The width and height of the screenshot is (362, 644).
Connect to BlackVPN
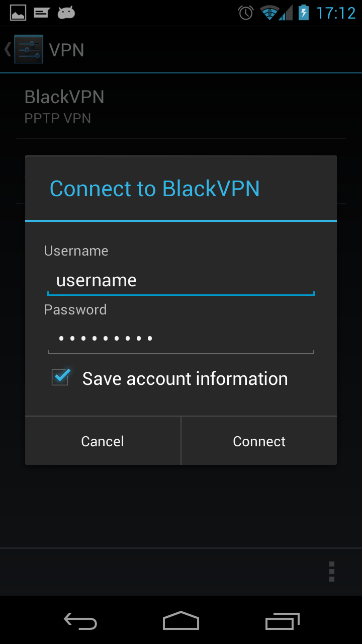tap(259, 441)
